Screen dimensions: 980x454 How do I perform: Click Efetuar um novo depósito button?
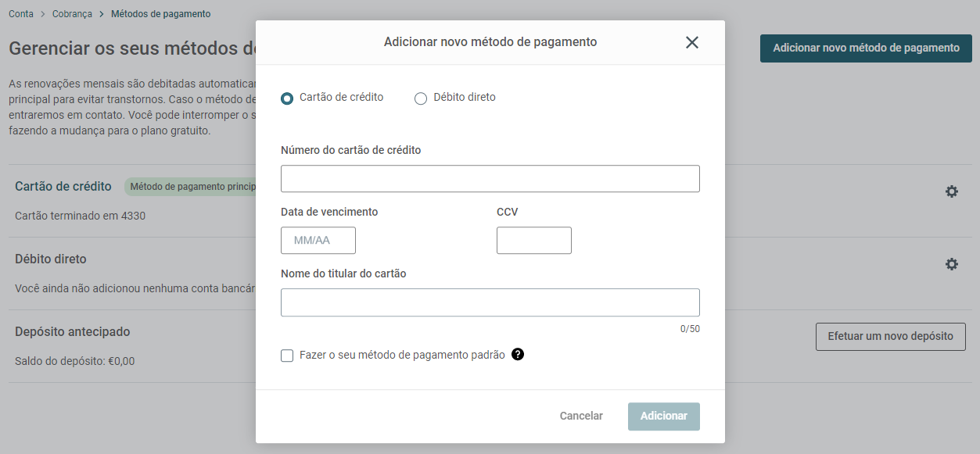(890, 337)
